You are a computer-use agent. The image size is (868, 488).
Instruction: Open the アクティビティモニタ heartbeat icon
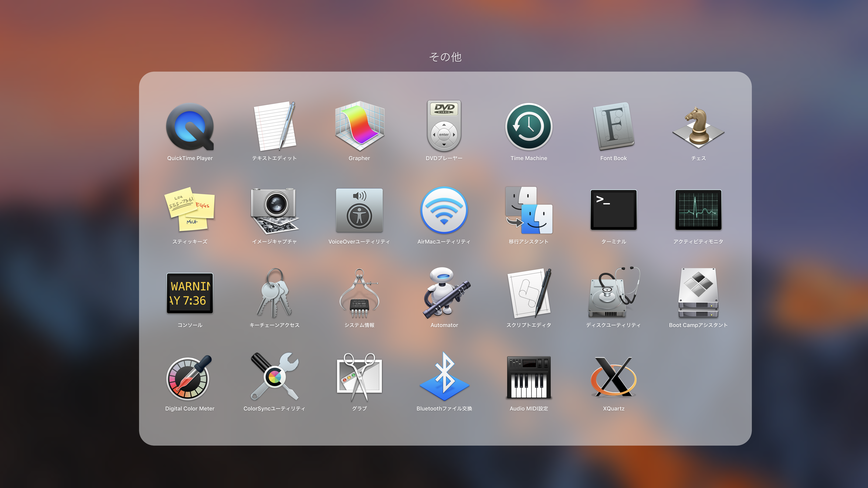pyautogui.click(x=698, y=210)
